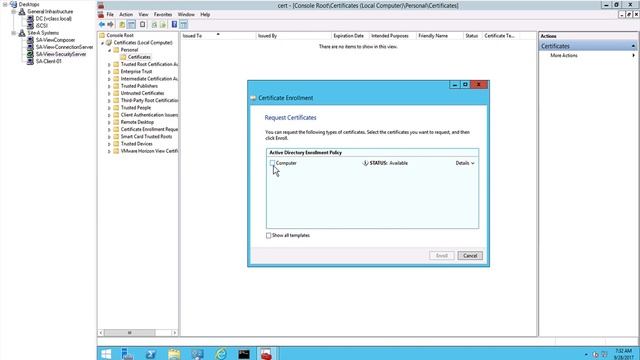This screenshot has height=360, width=640.
Task: Select the Trusted Devices folder
Action: (136, 144)
